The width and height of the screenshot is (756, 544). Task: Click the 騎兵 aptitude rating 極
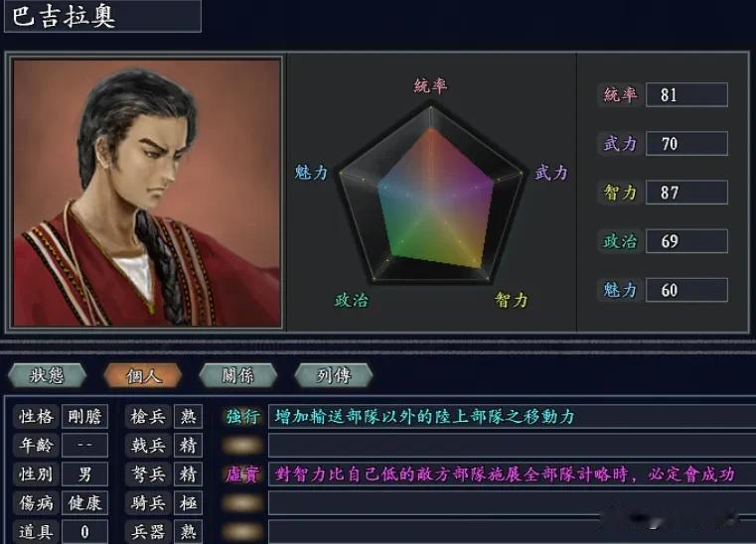188,503
